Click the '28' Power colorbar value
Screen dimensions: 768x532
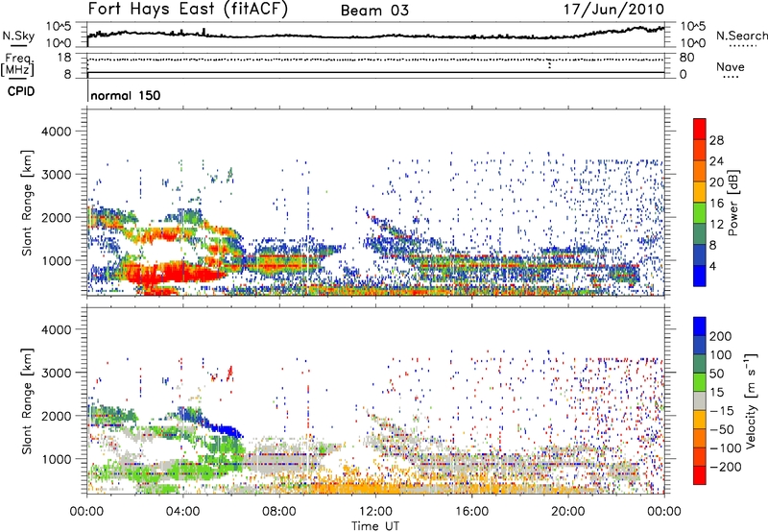716,140
